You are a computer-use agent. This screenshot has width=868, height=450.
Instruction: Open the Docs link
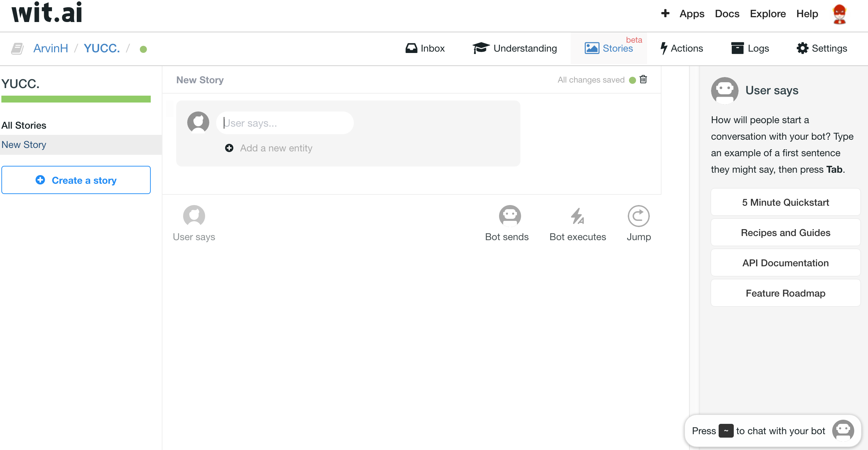pyautogui.click(x=727, y=14)
